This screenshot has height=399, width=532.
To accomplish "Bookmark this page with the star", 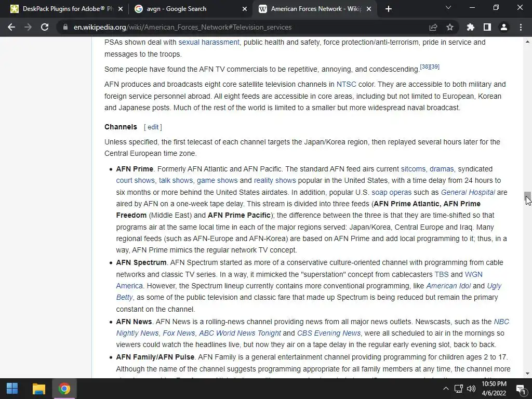I will [450, 27].
